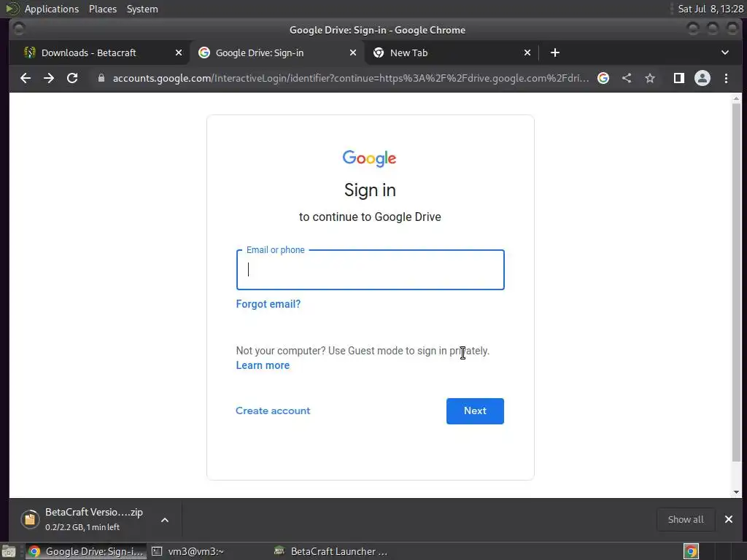Open BetaCraft Launcher from taskbar
Viewport: 747px width, 560px height.
[x=332, y=551]
